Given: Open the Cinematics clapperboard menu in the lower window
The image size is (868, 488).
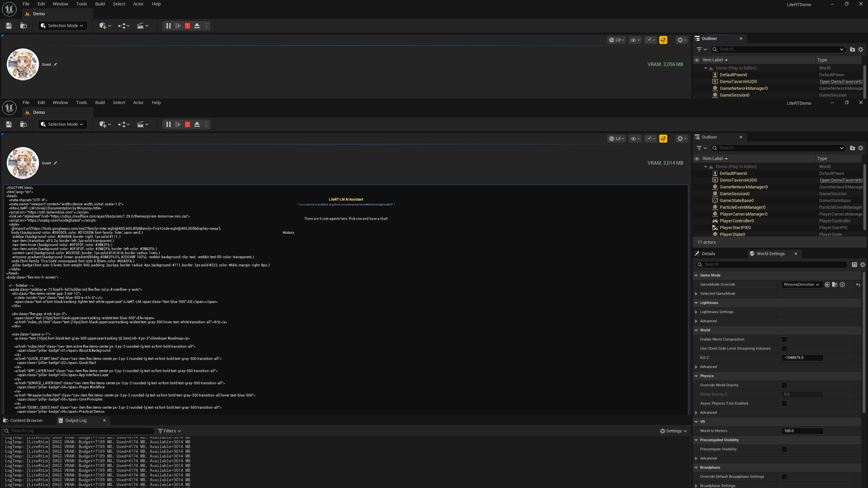Looking at the screenshot, I should point(142,124).
